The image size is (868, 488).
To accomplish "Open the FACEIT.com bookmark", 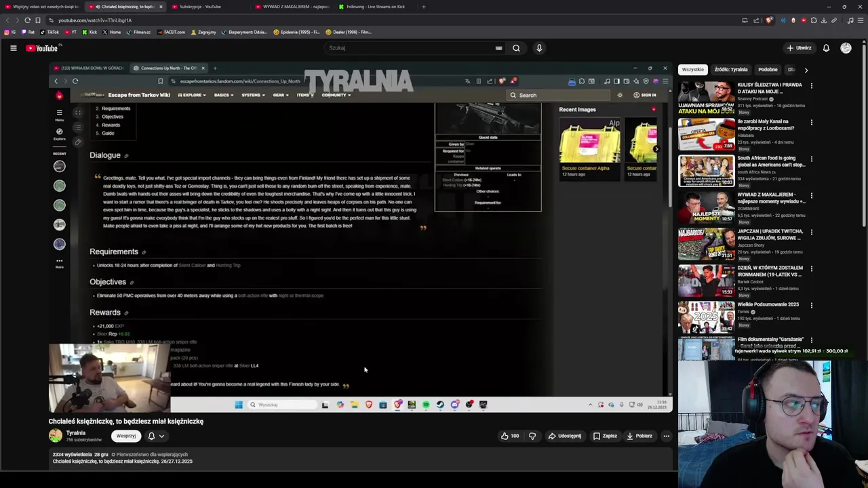I will click(170, 32).
